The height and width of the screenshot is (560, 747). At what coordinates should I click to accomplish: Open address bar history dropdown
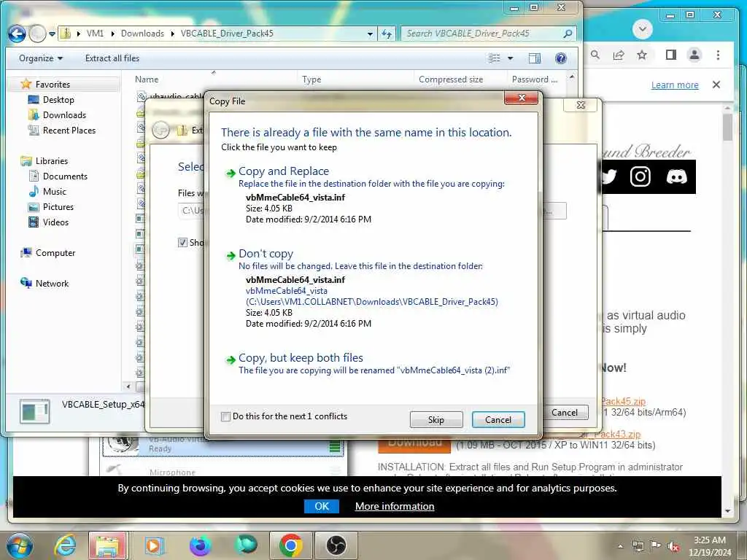[x=370, y=34]
